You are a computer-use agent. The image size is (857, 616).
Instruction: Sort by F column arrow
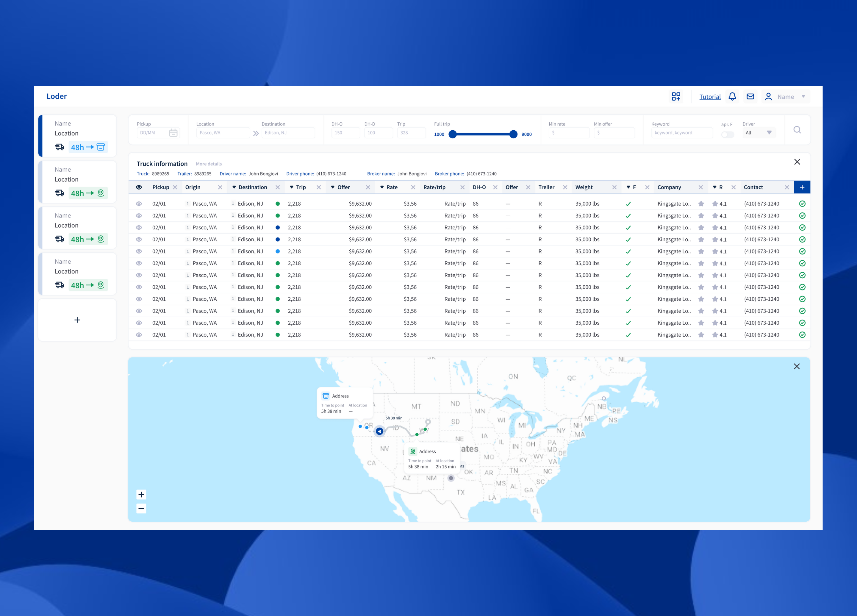point(628,187)
